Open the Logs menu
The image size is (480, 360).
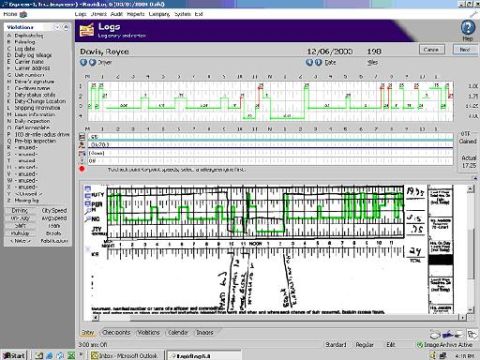80,14
